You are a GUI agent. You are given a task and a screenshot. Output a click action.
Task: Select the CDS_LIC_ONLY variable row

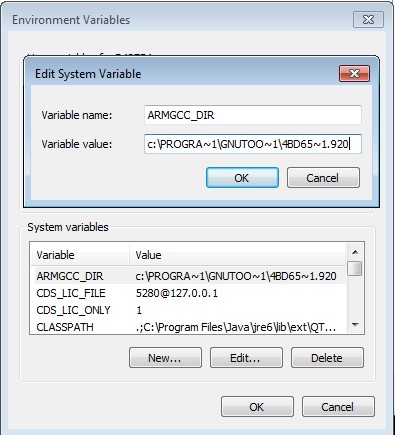tap(188, 310)
